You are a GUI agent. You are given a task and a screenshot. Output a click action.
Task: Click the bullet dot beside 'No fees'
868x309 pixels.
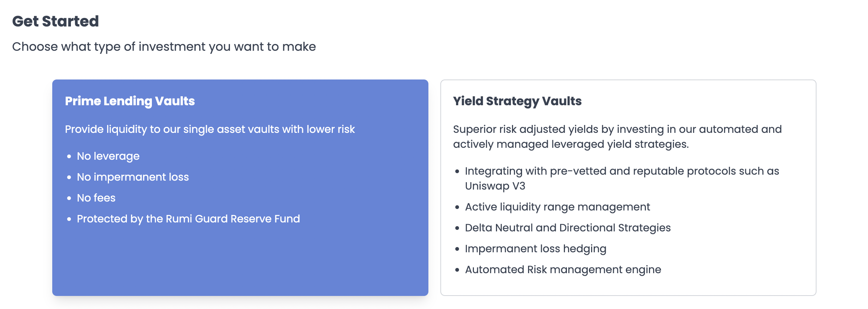(69, 198)
